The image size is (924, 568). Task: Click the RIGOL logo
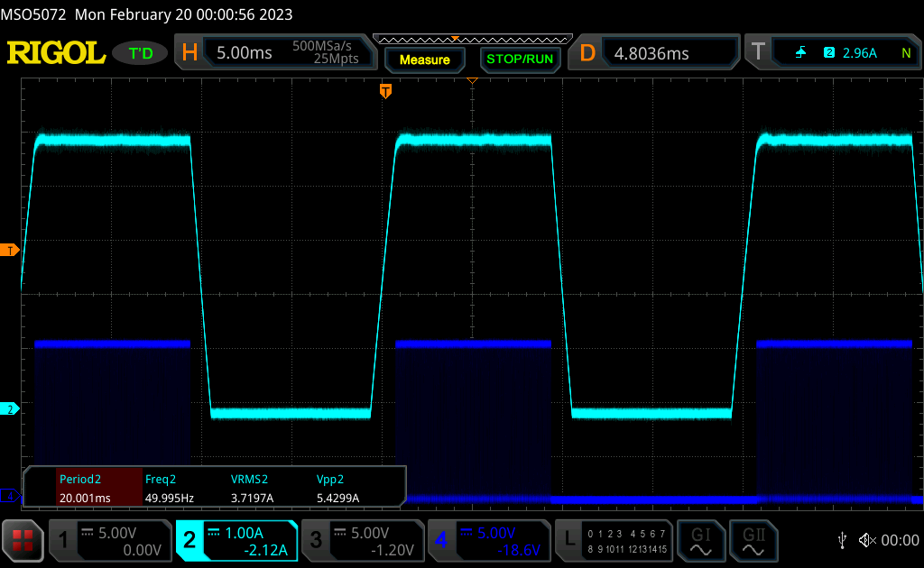pos(56,53)
